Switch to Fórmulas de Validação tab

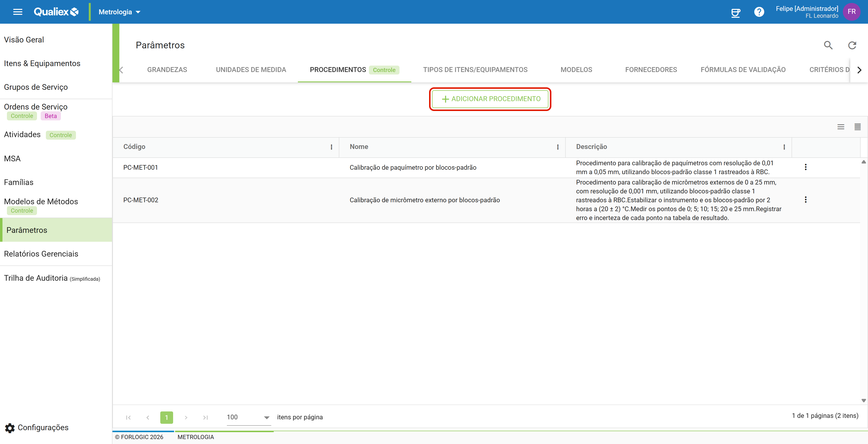coord(743,70)
